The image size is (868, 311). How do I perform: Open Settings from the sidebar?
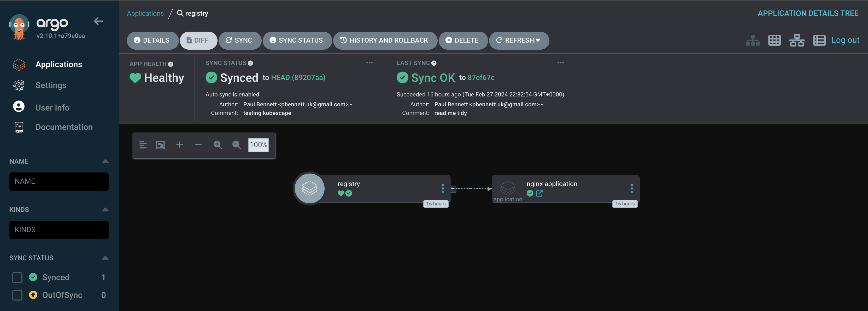(51, 85)
